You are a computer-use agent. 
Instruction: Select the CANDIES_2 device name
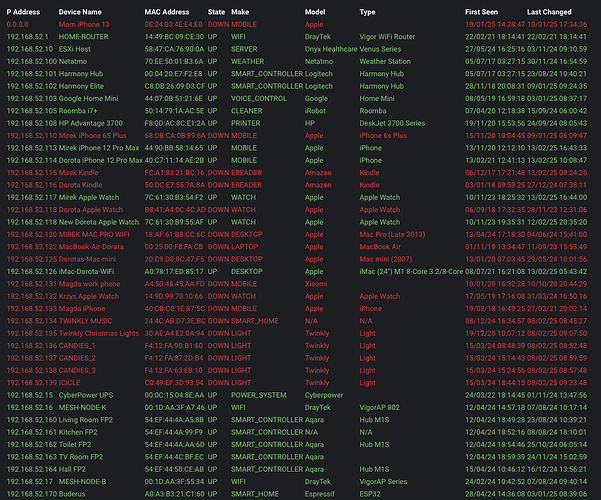77,358
